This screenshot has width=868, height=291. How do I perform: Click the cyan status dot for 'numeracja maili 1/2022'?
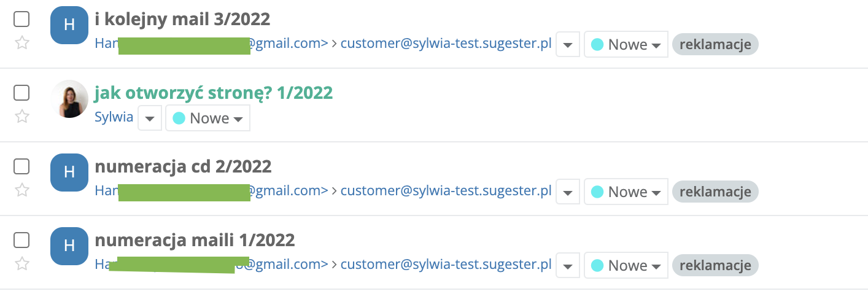coord(597,266)
